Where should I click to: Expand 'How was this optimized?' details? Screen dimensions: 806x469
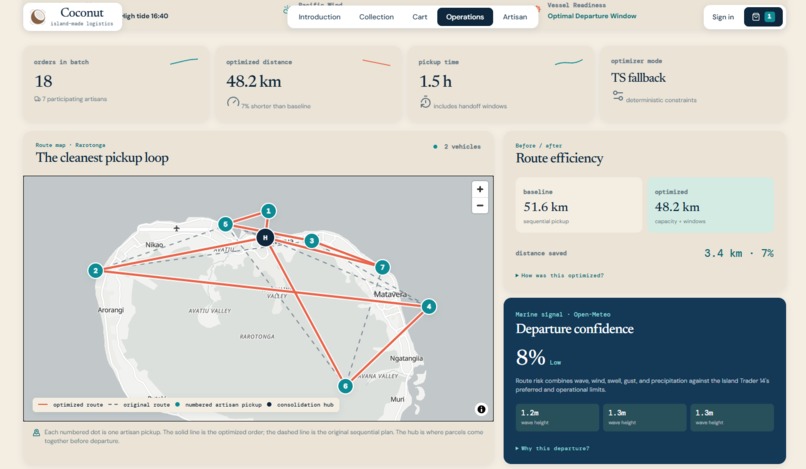pos(560,276)
